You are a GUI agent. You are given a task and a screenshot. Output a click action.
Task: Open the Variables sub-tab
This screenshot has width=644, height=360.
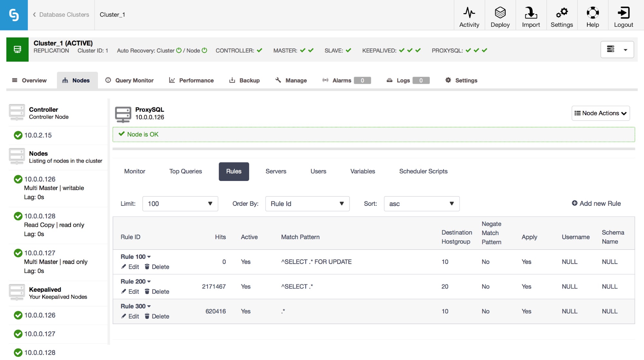pyautogui.click(x=362, y=171)
